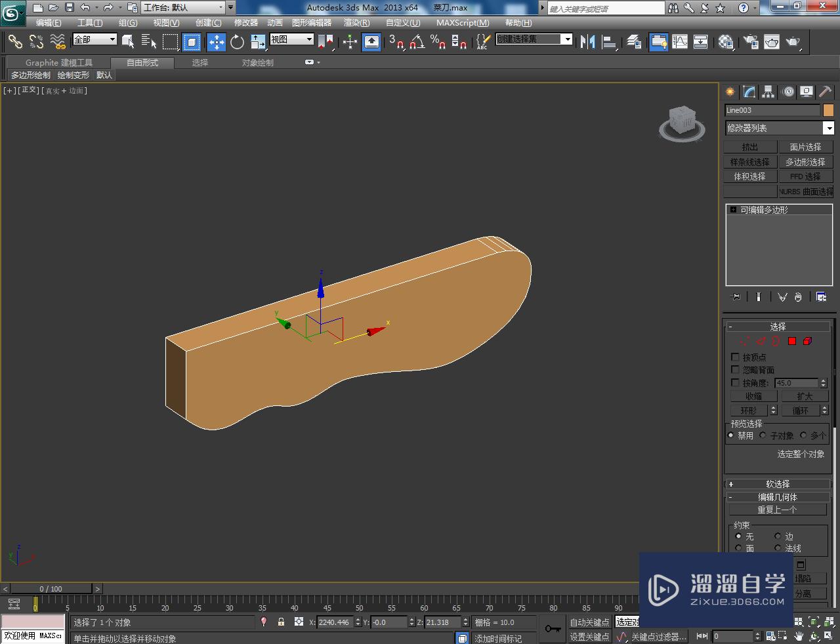
Task: Click the 多边形选择 button
Action: (805, 162)
